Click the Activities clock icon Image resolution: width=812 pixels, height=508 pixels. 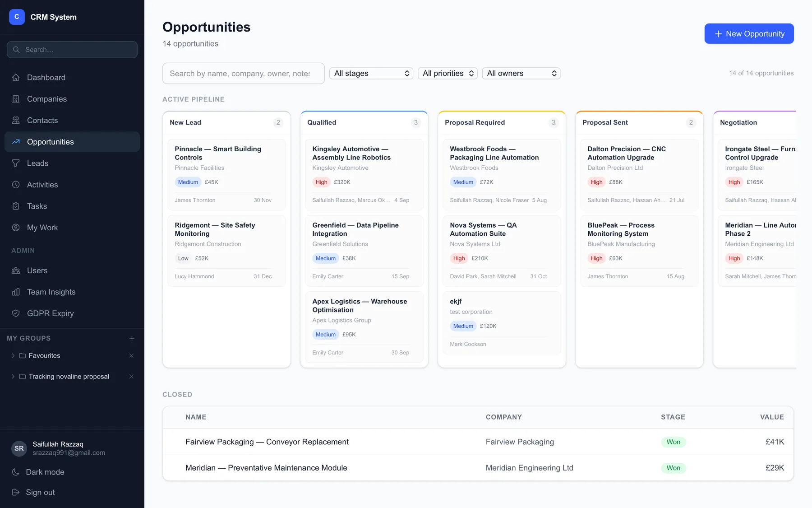tap(16, 185)
